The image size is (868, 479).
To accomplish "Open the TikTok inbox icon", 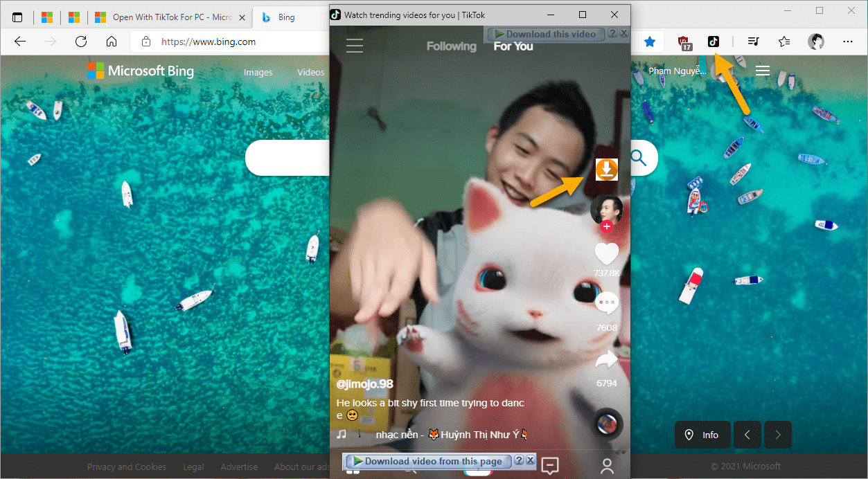I will coord(550,466).
